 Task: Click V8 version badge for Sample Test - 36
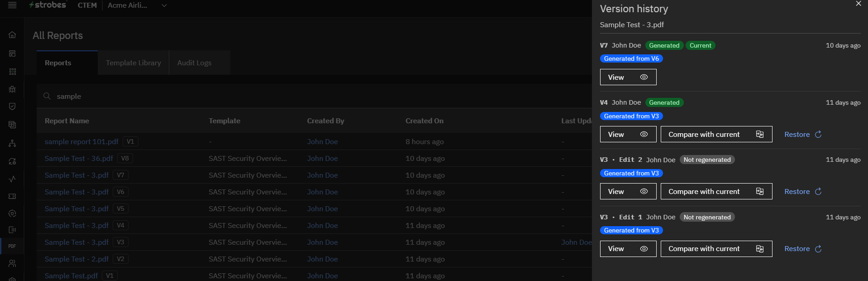tap(125, 159)
